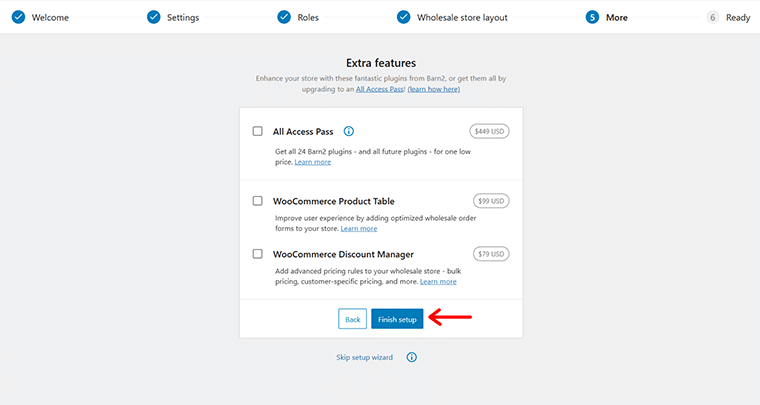
Task: Click the $99 USD price badge
Action: 491,201
